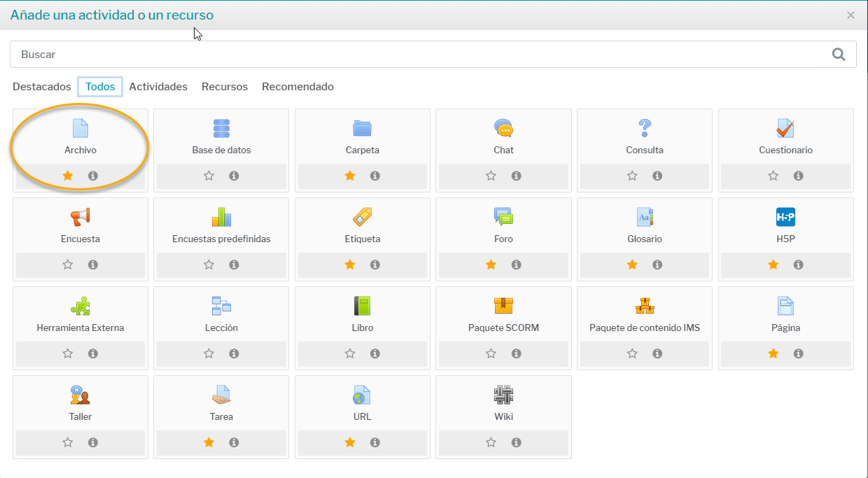Star the Chat activity as favorite
Viewport: 868px width, 478px height.
pyautogui.click(x=491, y=176)
